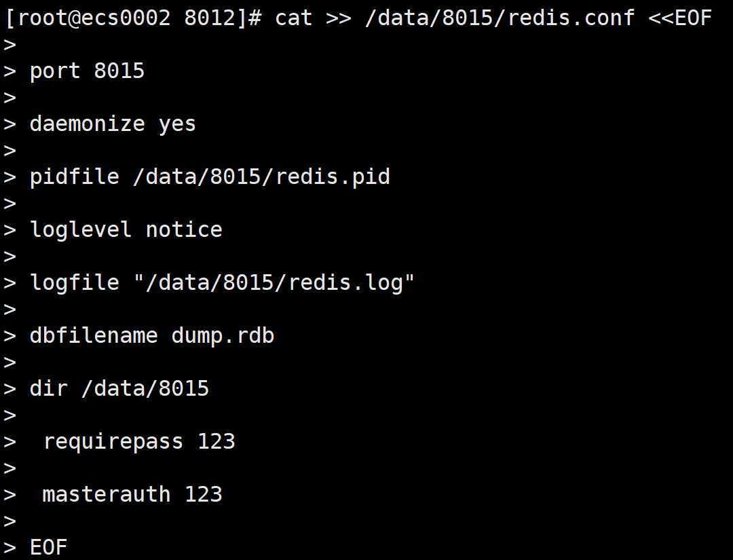Image resolution: width=733 pixels, height=560 pixels.
Task: Click the shell prompt [root@ecs0002 8012]#
Action: [x=133, y=18]
